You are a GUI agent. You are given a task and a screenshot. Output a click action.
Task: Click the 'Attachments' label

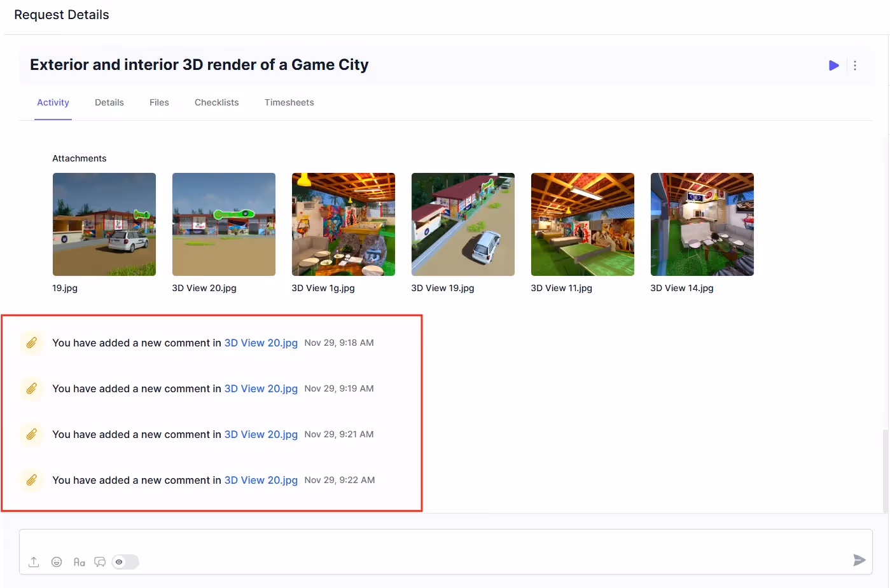pos(80,158)
